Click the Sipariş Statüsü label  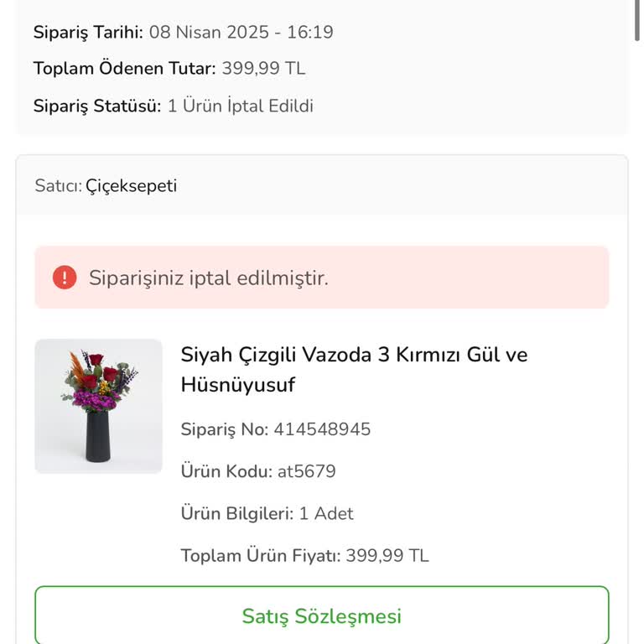(97, 106)
